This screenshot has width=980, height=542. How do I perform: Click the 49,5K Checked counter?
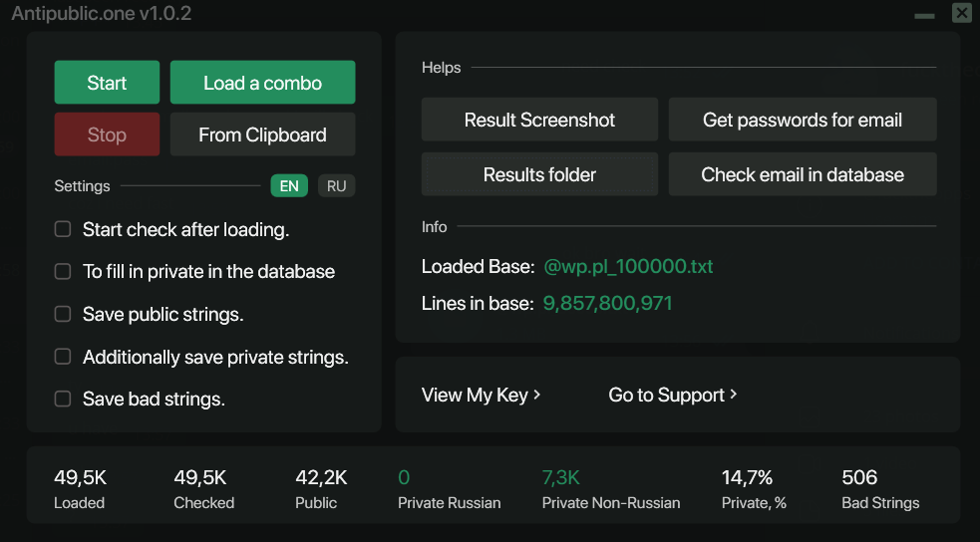[200, 477]
